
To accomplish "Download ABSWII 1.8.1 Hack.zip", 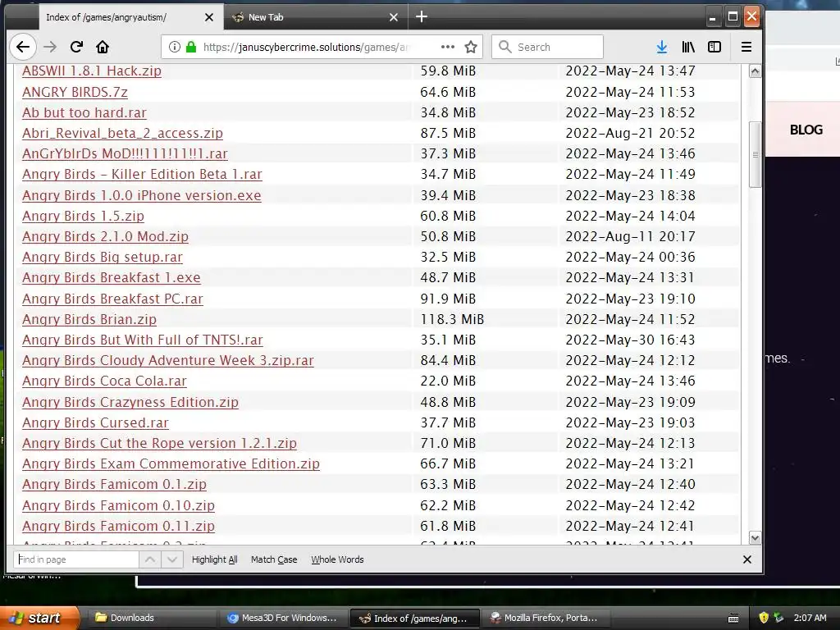I will point(92,71).
